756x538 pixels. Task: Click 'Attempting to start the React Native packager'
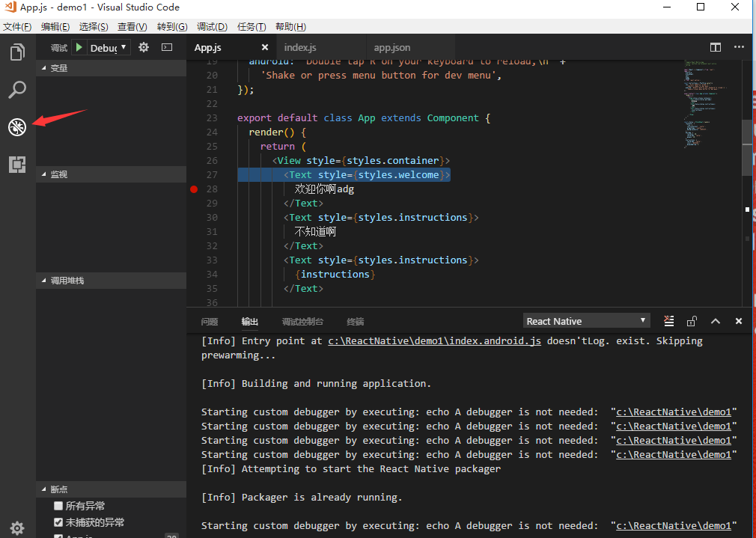tap(371, 468)
